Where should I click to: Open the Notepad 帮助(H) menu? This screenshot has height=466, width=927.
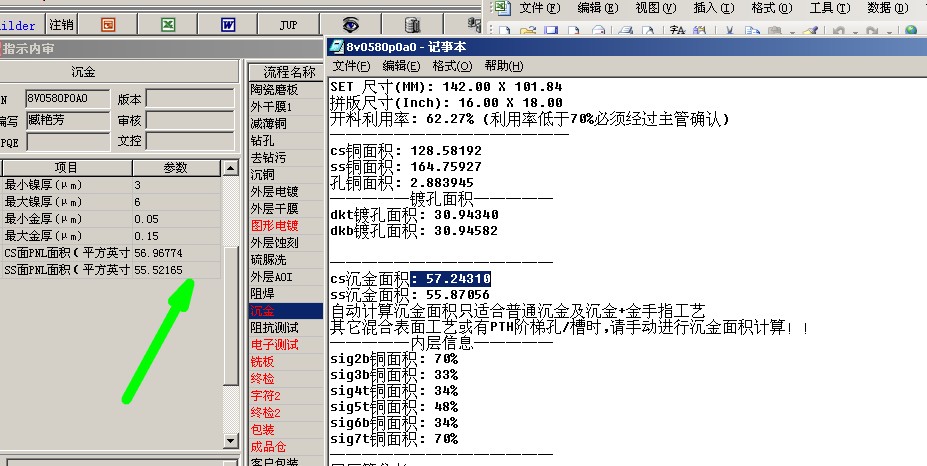(504, 66)
